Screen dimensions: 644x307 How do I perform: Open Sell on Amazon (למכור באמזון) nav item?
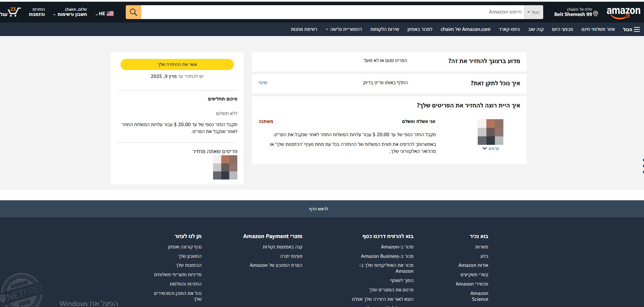pyautogui.click(x=420, y=29)
